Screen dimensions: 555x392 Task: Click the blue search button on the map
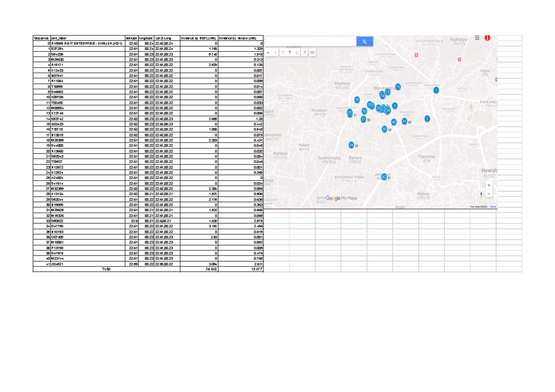[x=365, y=42]
